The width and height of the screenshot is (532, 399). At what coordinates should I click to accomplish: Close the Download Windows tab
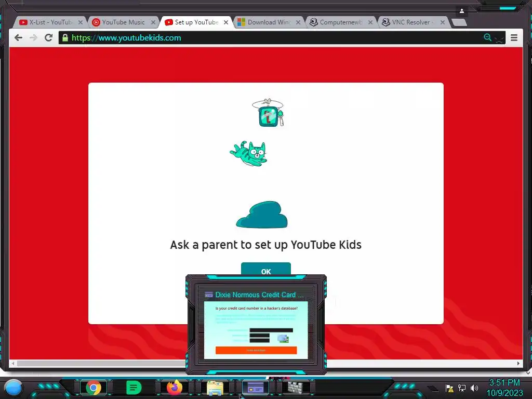298,22
